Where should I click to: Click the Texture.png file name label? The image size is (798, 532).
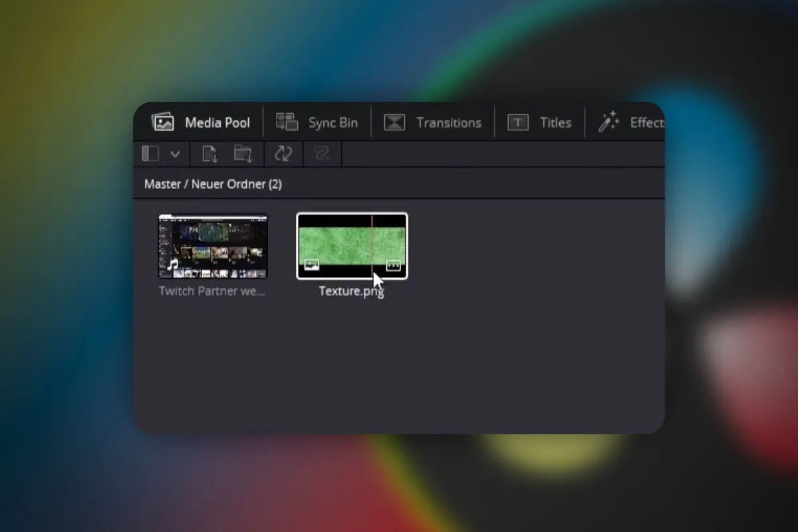coord(351,291)
